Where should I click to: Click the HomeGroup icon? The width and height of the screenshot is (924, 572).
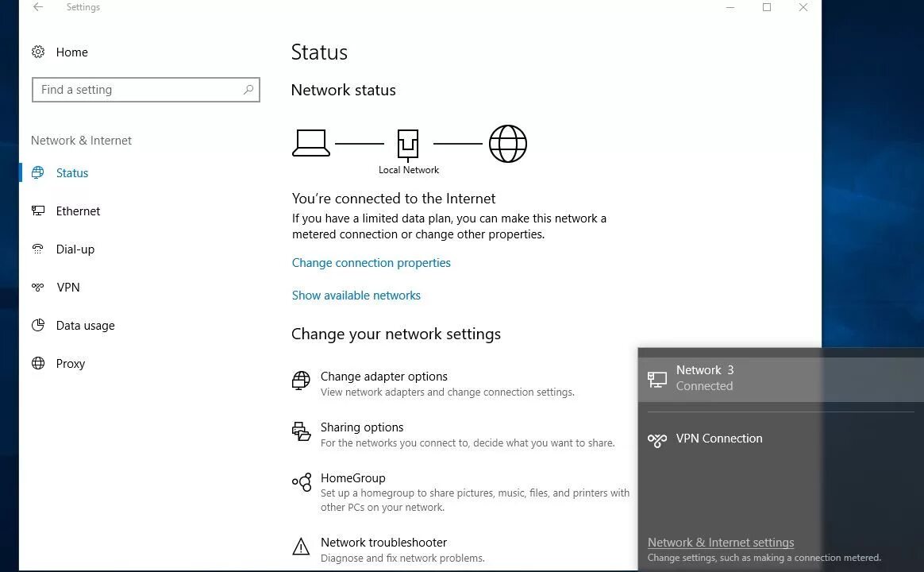301,482
